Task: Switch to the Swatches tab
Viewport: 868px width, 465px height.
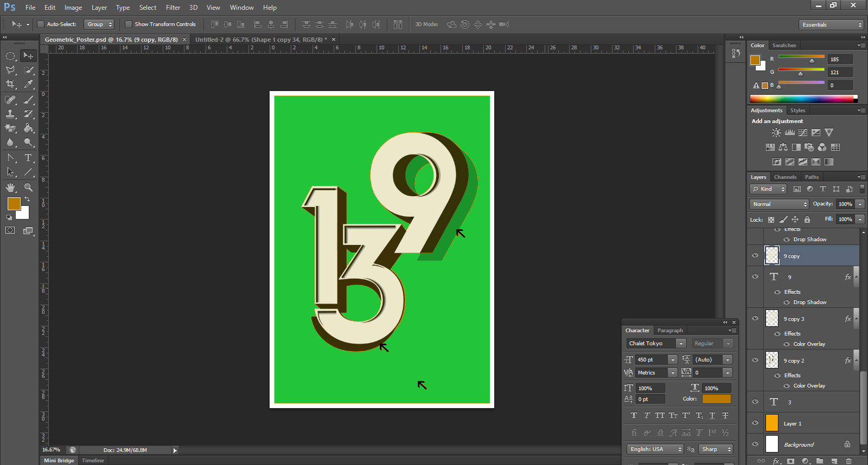Action: (x=784, y=46)
